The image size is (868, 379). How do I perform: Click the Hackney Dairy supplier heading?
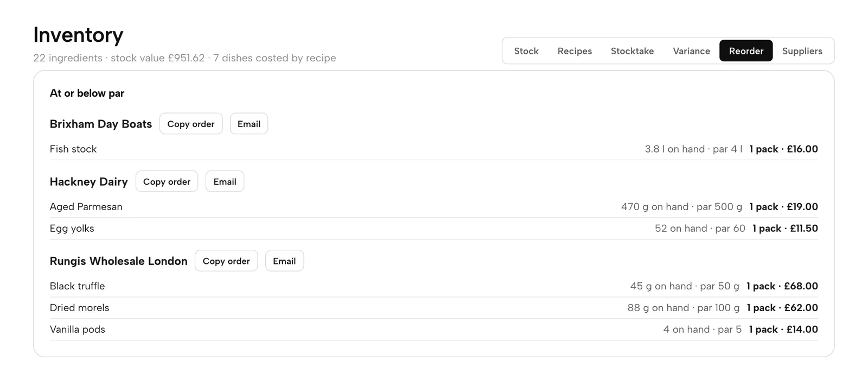coord(89,182)
